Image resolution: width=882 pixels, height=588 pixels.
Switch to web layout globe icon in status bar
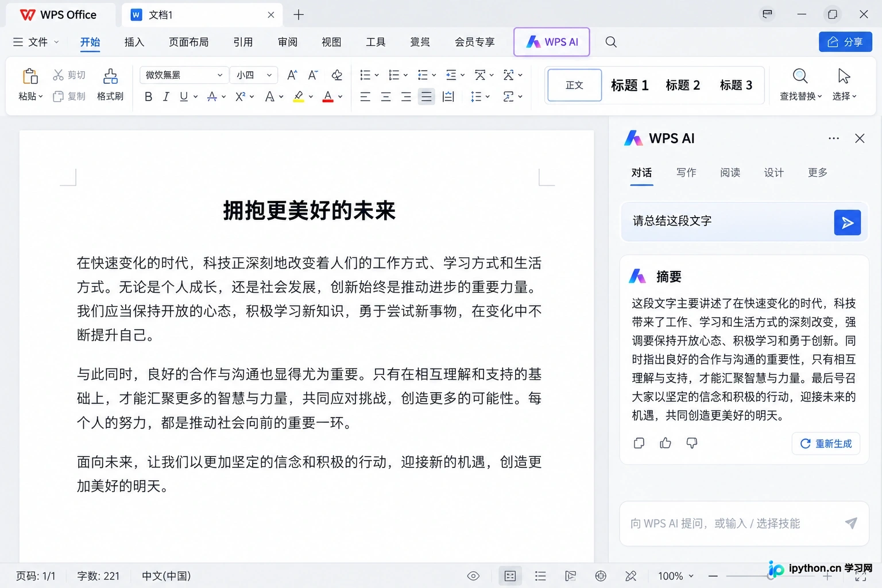(x=601, y=576)
